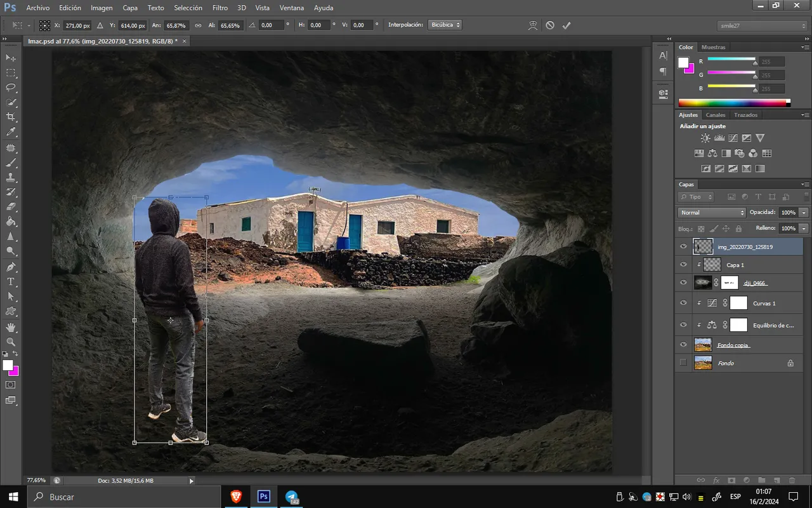812x508 pixels.
Task: Add a Levels adjustment
Action: click(x=719, y=138)
